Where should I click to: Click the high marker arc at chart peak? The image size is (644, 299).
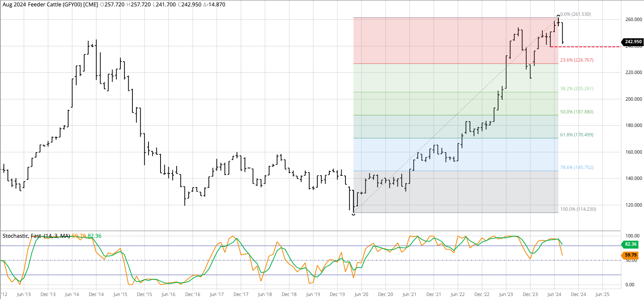[558, 16]
